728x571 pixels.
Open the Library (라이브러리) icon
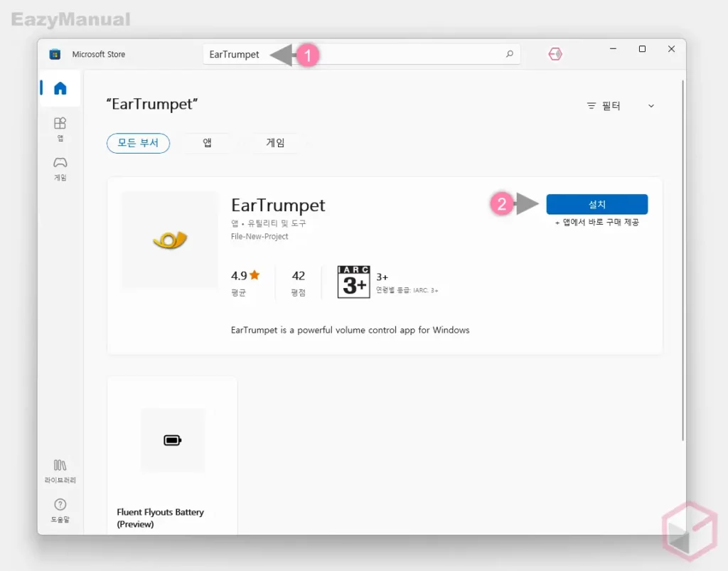[x=60, y=469]
